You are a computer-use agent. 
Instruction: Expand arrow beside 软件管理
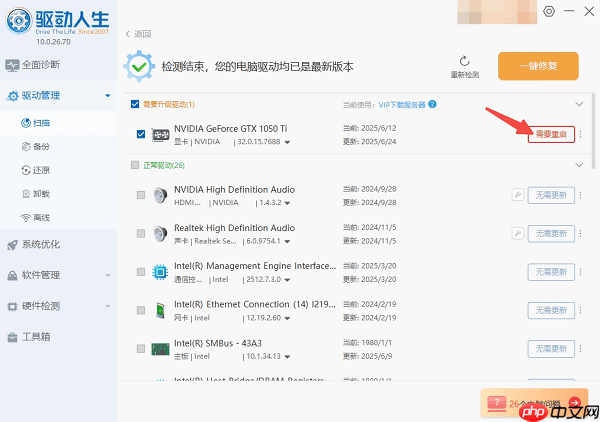point(108,275)
